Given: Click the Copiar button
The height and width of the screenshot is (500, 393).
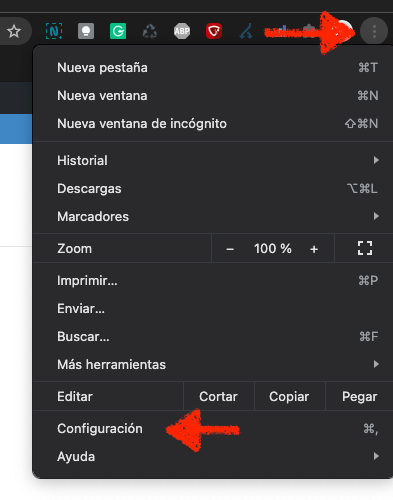Looking at the screenshot, I should pos(289,396).
